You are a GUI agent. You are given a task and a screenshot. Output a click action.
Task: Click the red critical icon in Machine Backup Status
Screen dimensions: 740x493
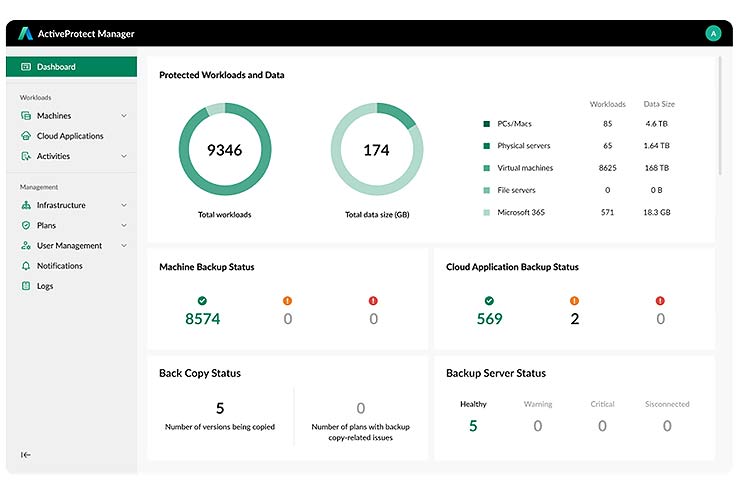coord(374,300)
